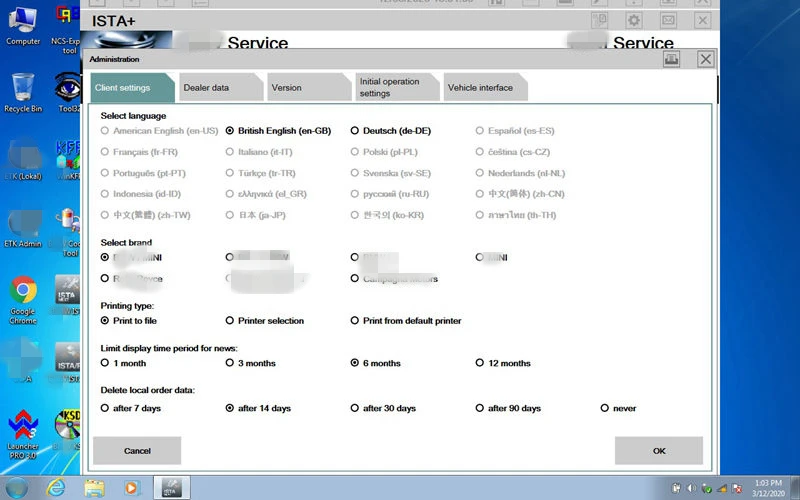Click the network signal tray icon
The width and height of the screenshot is (800, 500).
pos(722,488)
